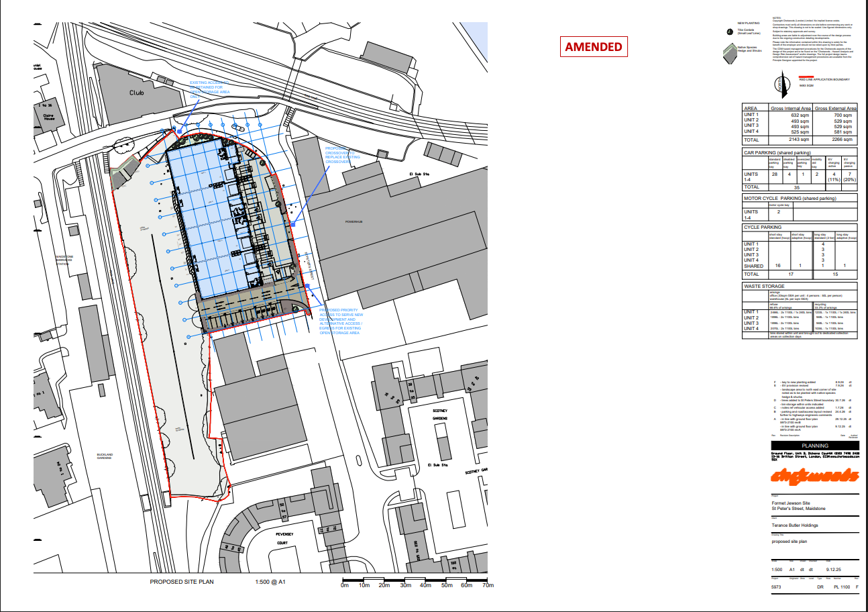
Task: Click the Former Jewson Site project title
Action: (x=792, y=503)
